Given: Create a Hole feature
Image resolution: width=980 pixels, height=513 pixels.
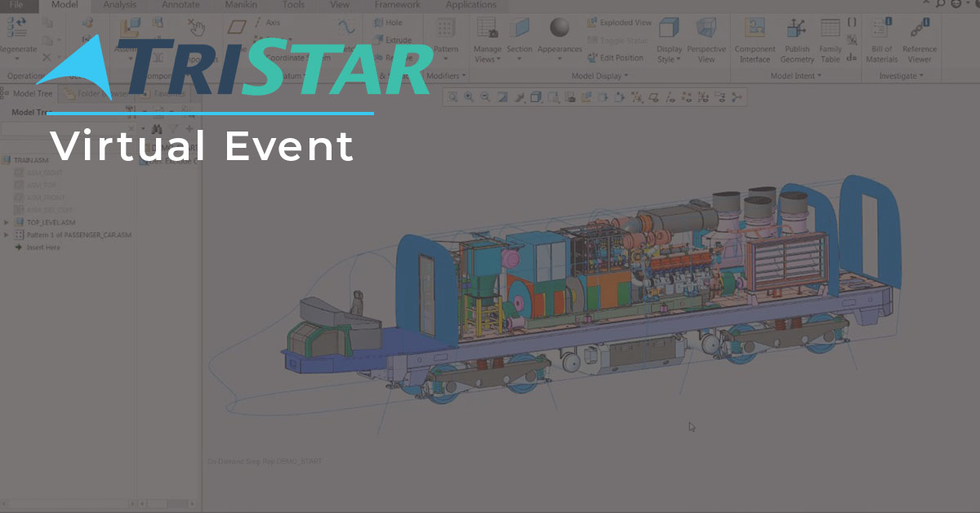Looking at the screenshot, I should [386, 23].
